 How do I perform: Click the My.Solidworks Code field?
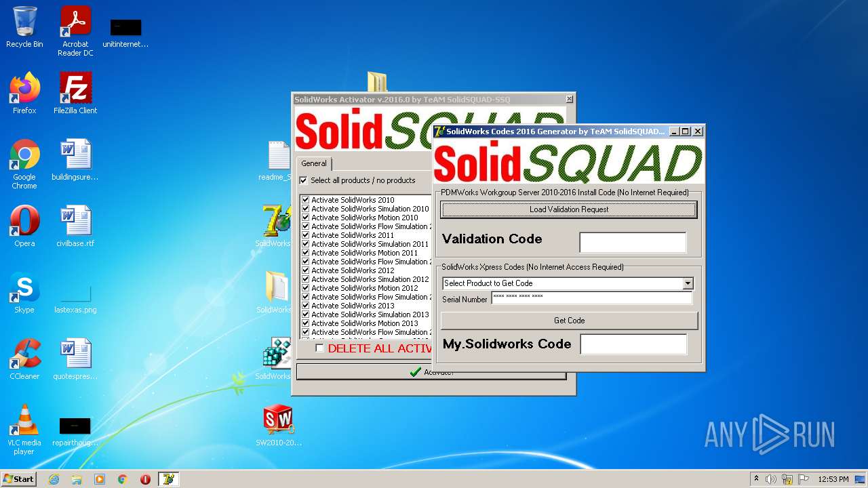coord(633,344)
